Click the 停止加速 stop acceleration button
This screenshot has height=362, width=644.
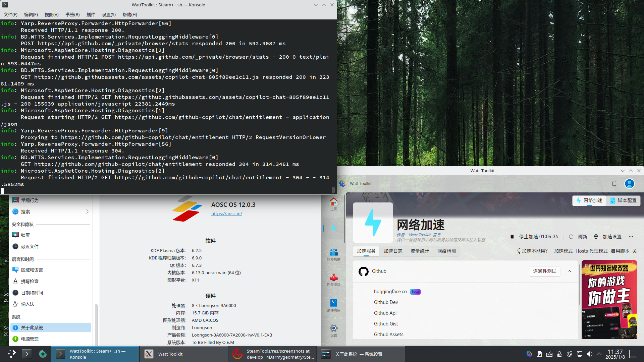(534, 237)
